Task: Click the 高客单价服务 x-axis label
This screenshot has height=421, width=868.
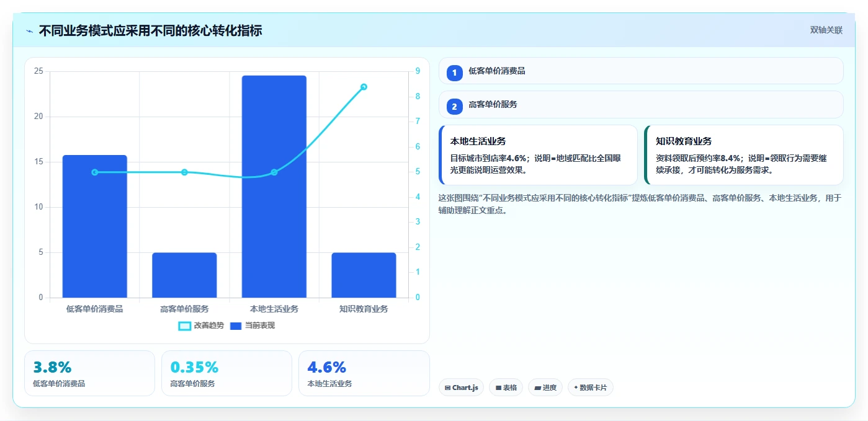Action: [x=184, y=309]
